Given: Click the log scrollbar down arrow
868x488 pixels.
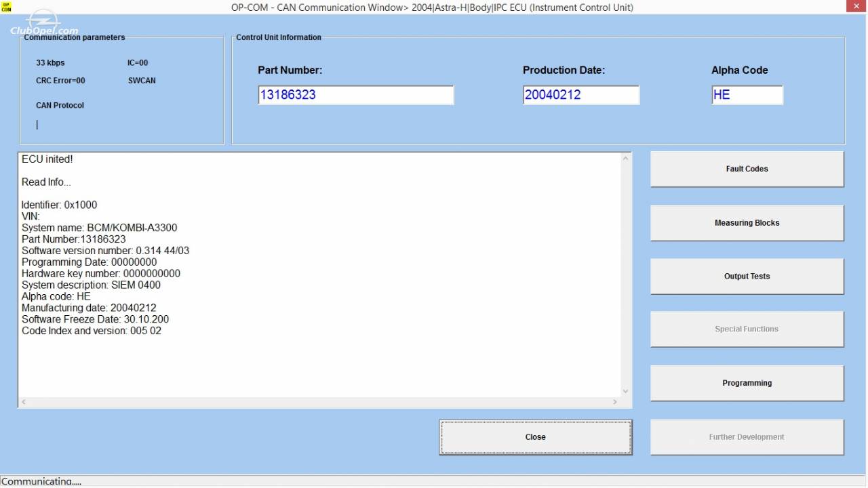Looking at the screenshot, I should [x=625, y=391].
